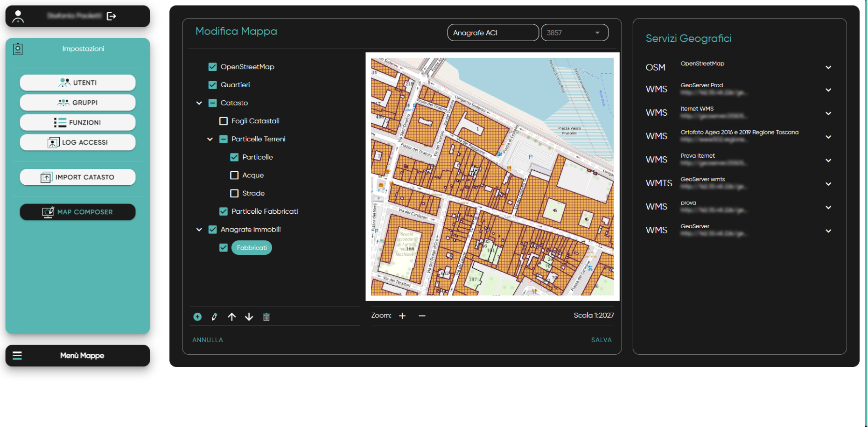The width and height of the screenshot is (868, 427).
Task: Enable the Fogli Catastali checkbox
Action: [x=224, y=121]
